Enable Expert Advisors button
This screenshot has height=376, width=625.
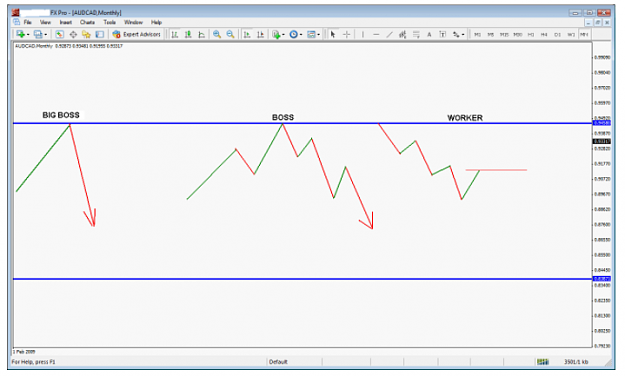pyautogui.click(x=136, y=34)
